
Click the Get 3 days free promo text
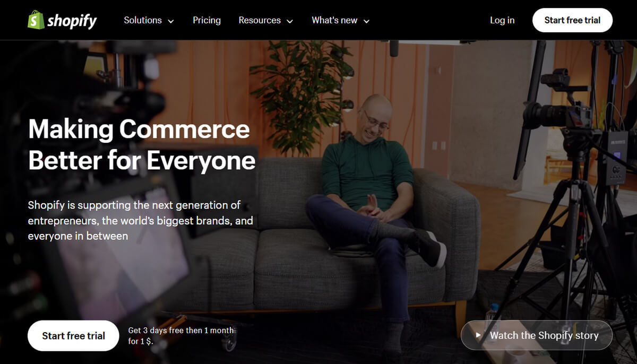pos(181,336)
